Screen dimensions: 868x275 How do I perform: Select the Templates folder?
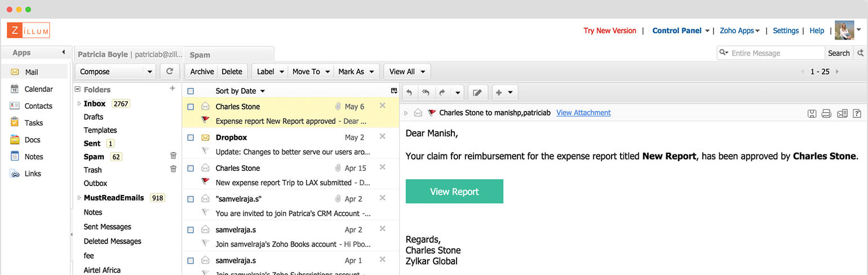[x=100, y=130]
